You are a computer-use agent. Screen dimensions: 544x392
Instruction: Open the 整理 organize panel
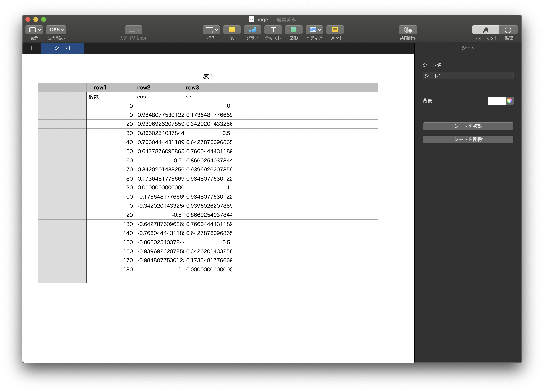508,30
